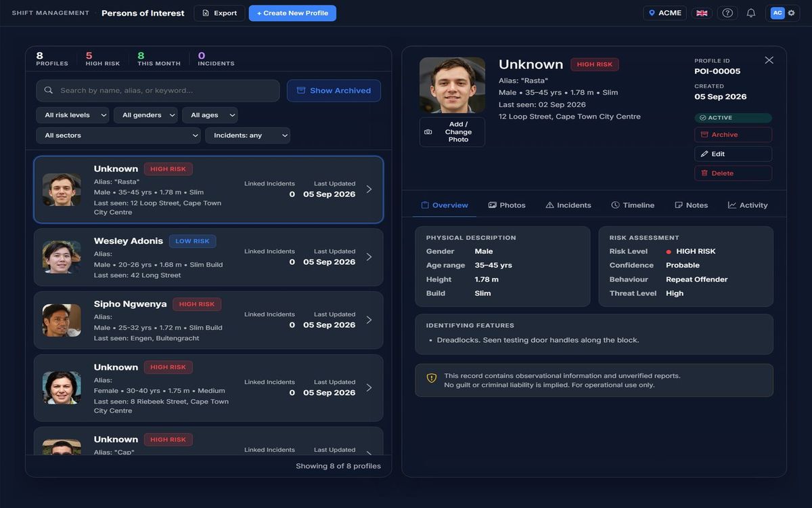
Task: Expand the All risk levels dropdown
Action: coord(72,115)
